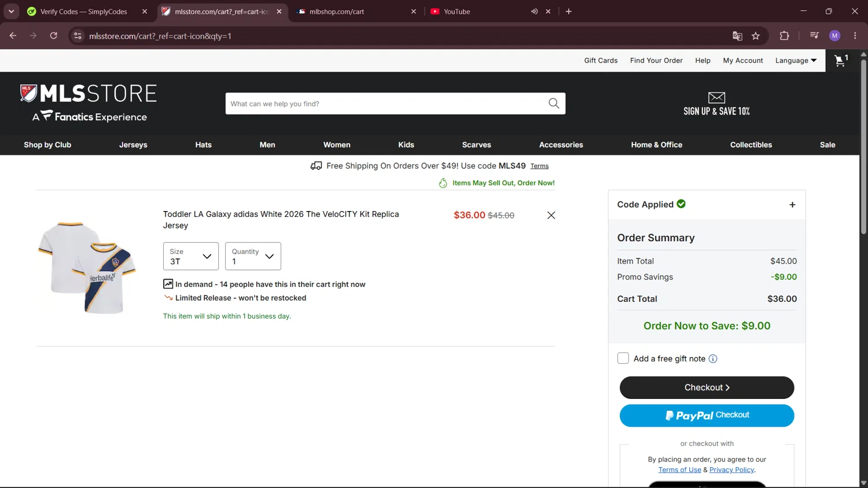This screenshot has height=488, width=868.
Task: Click the Code Applied green checkmark
Action: 681,204
